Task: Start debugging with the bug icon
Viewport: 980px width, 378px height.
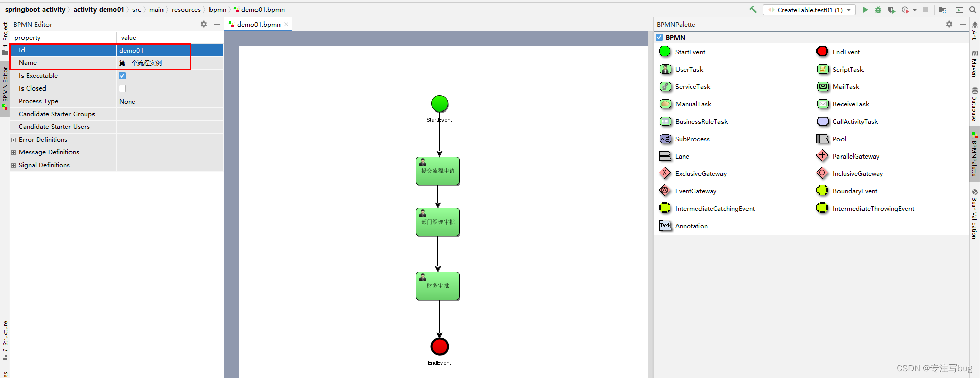Action: tap(878, 10)
